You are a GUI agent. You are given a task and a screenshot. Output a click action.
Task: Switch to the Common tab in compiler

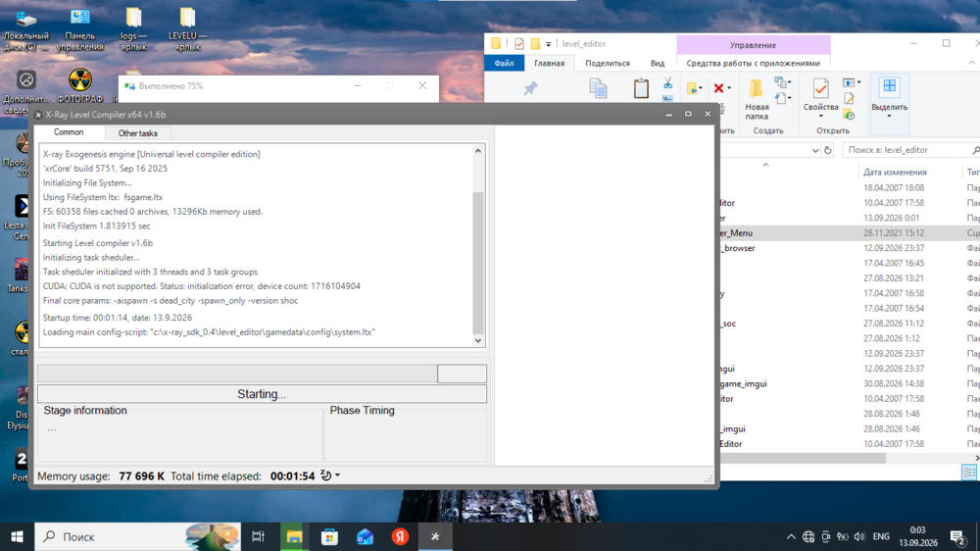point(69,132)
